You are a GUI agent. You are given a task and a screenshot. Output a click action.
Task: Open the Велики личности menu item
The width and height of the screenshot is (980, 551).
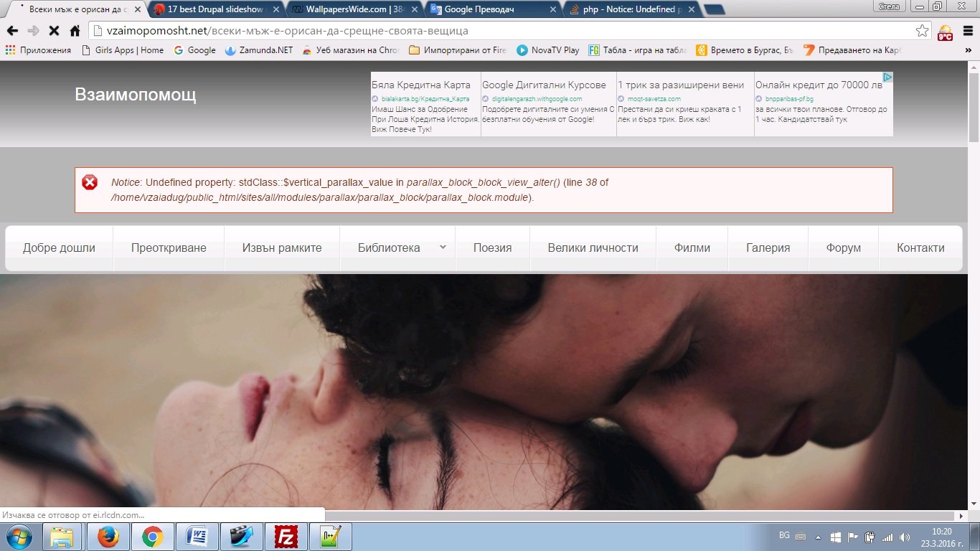(593, 248)
